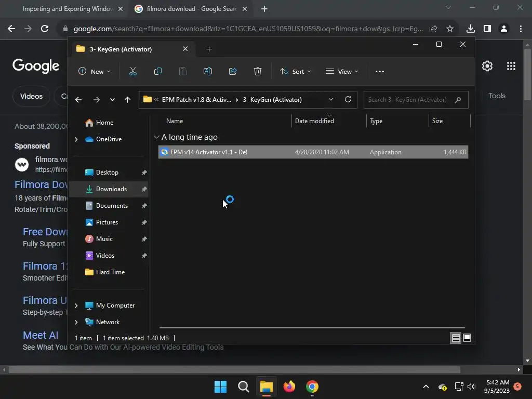532x399 pixels.
Task: Close the 3- KeyGen (Activator) tab
Action: point(185,49)
